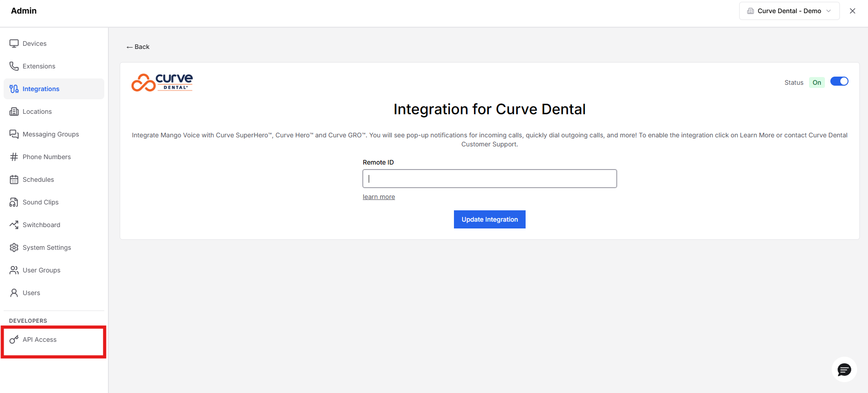Click the Update Integration button
The image size is (868, 393).
click(x=490, y=219)
